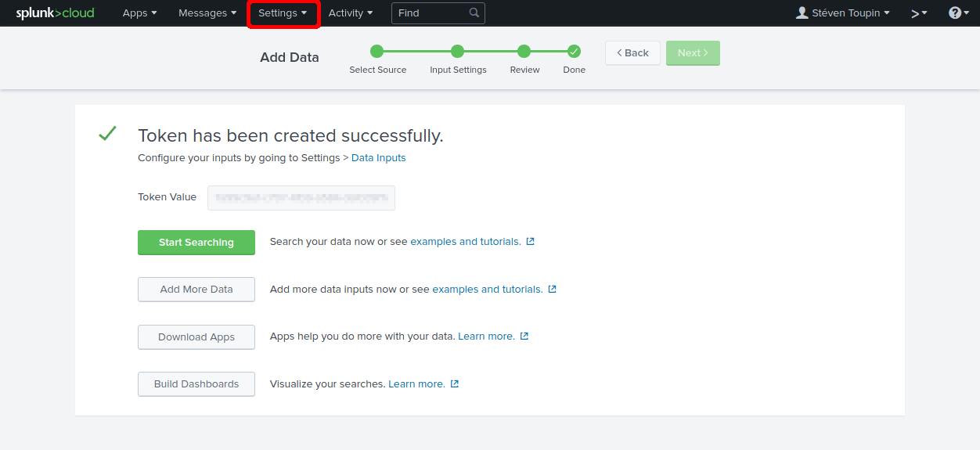Click the "Token Value" label
980x450 pixels.
[x=168, y=197]
